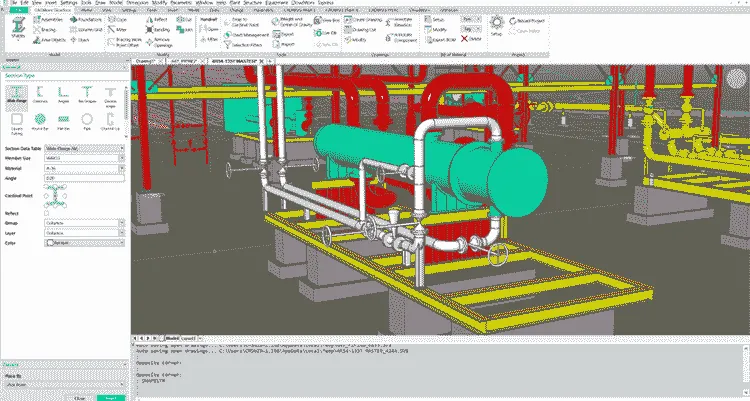Select Export BOM tool

click(440, 40)
